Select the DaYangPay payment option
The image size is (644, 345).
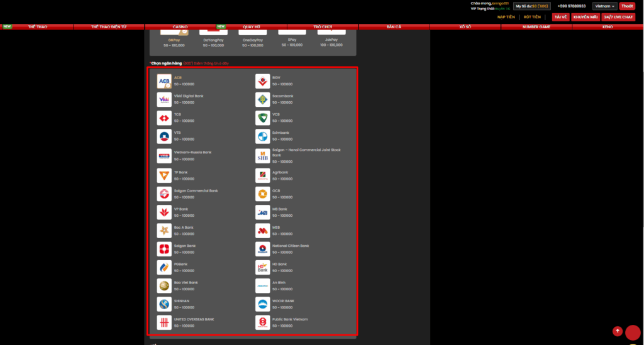pos(213,38)
